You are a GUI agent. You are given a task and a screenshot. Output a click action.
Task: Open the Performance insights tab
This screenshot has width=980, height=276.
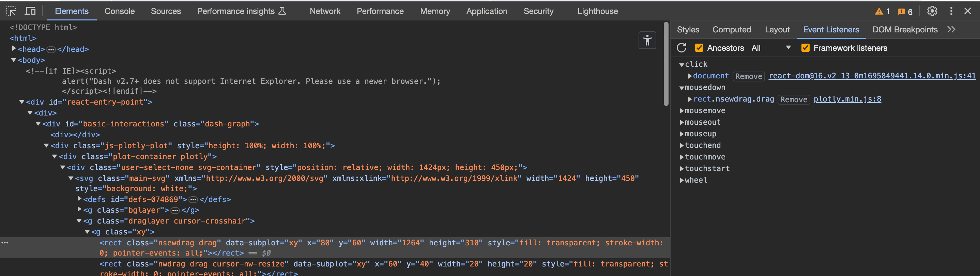click(x=242, y=11)
